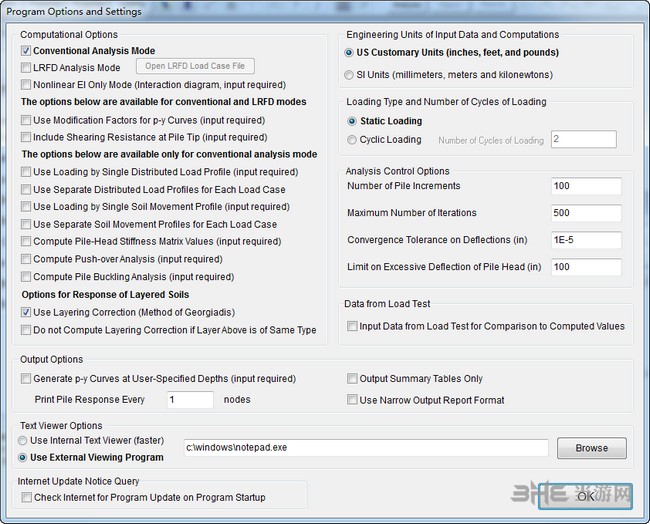Select Use Internal Text Viewer option
Viewport: 650px width, 524px height.
click(23, 440)
